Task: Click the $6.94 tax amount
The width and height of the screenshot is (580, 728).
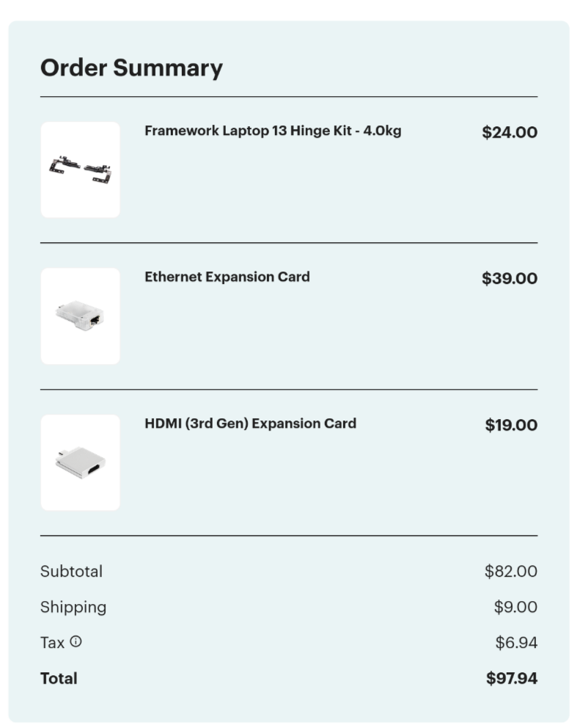Action: [x=516, y=643]
